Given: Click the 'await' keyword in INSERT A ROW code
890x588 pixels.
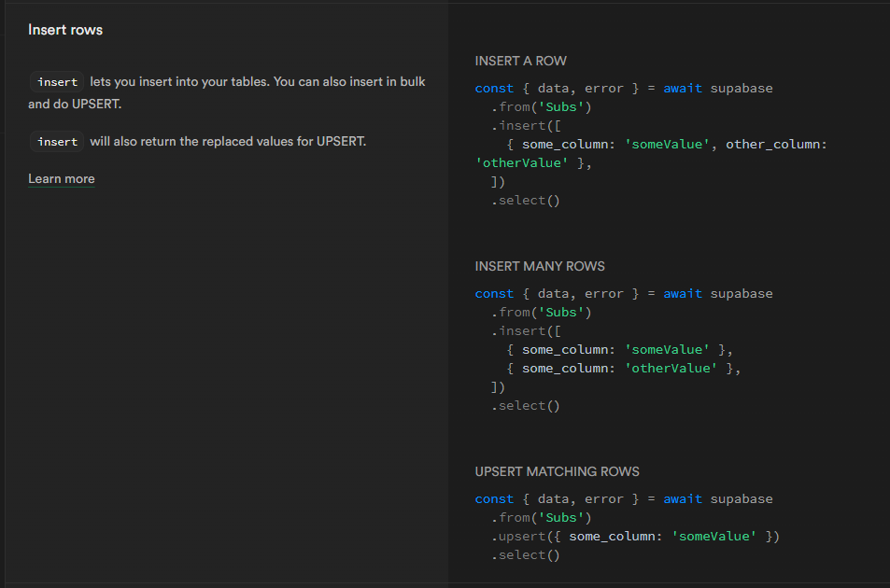Looking at the screenshot, I should click(683, 88).
